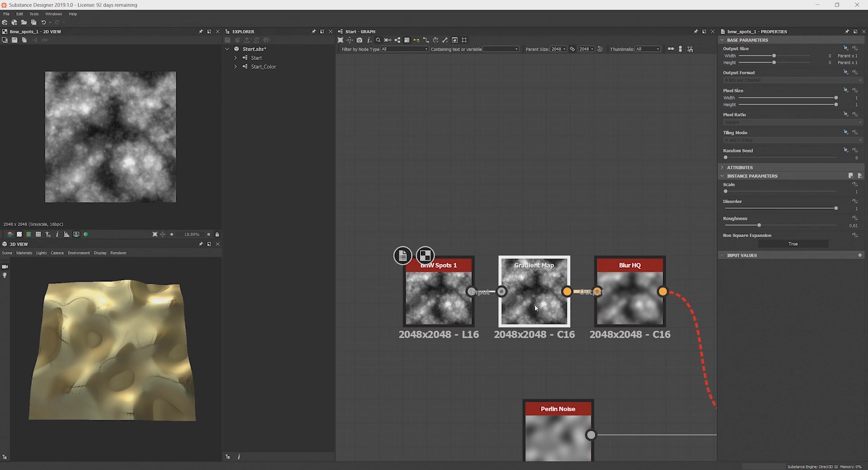
Task: Click the 2D view info icon
Action: coord(57,234)
